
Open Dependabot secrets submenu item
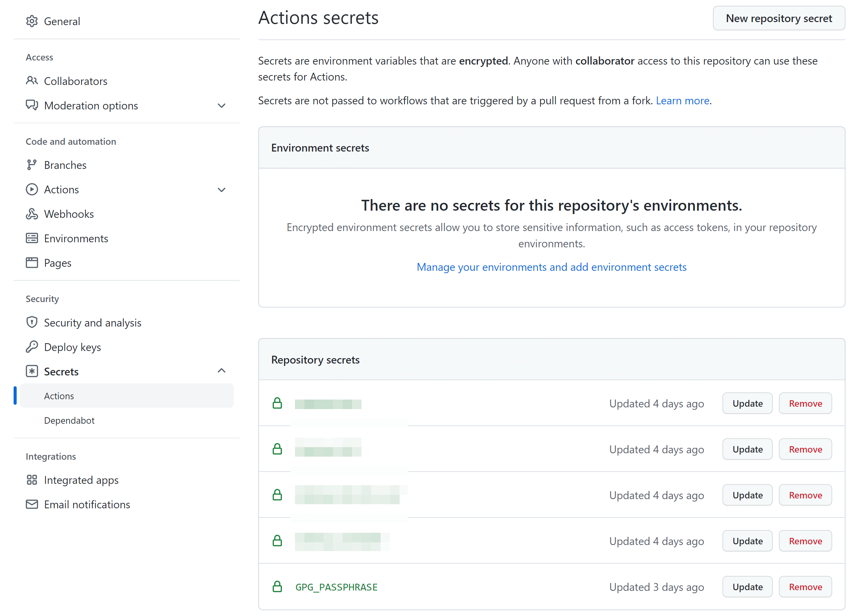[x=69, y=421]
